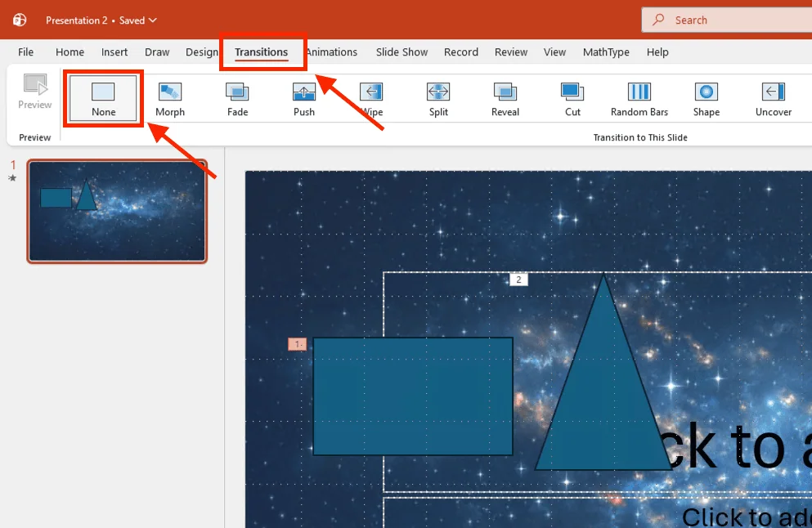Open the Review tab

coord(510,51)
